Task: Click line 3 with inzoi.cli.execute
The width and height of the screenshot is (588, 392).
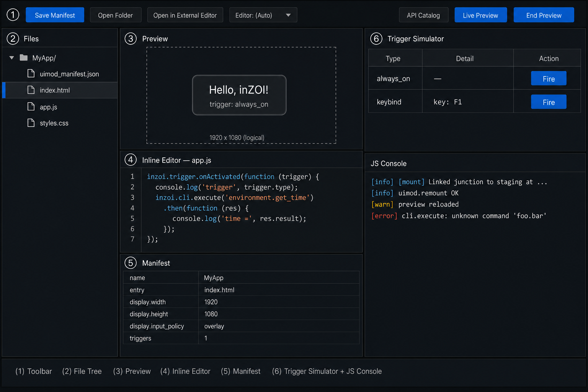Action: pos(234,198)
